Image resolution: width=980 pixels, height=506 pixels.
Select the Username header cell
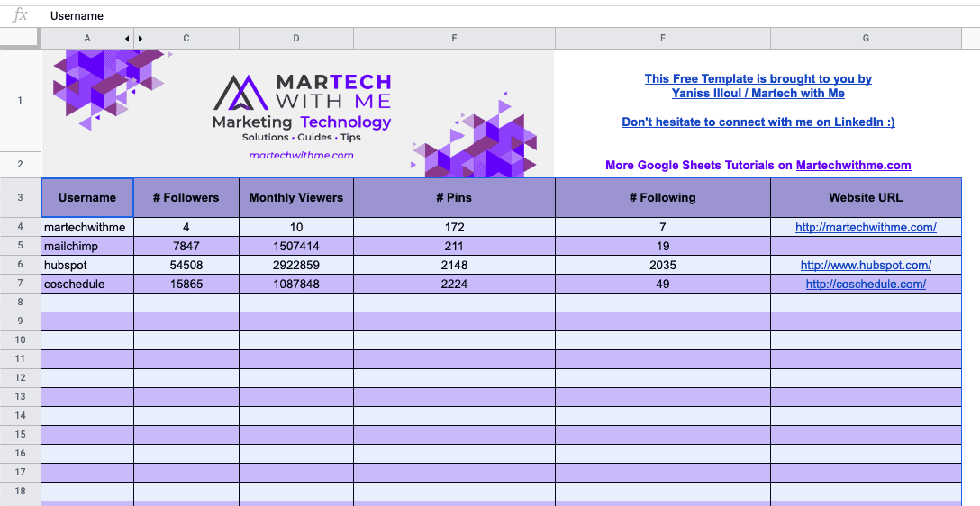(x=87, y=197)
